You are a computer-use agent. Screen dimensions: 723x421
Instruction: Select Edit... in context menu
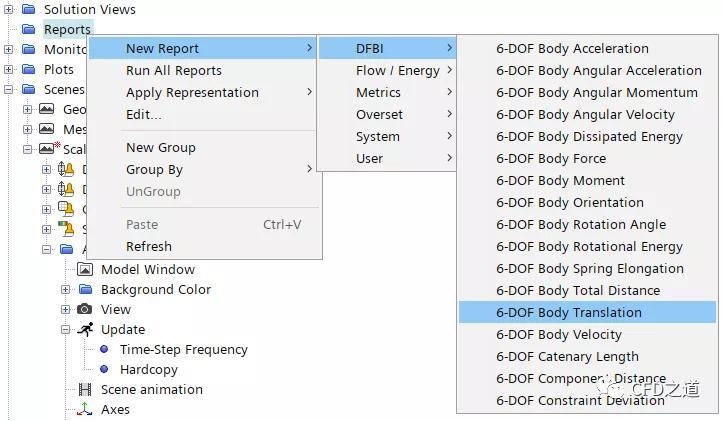point(203,114)
